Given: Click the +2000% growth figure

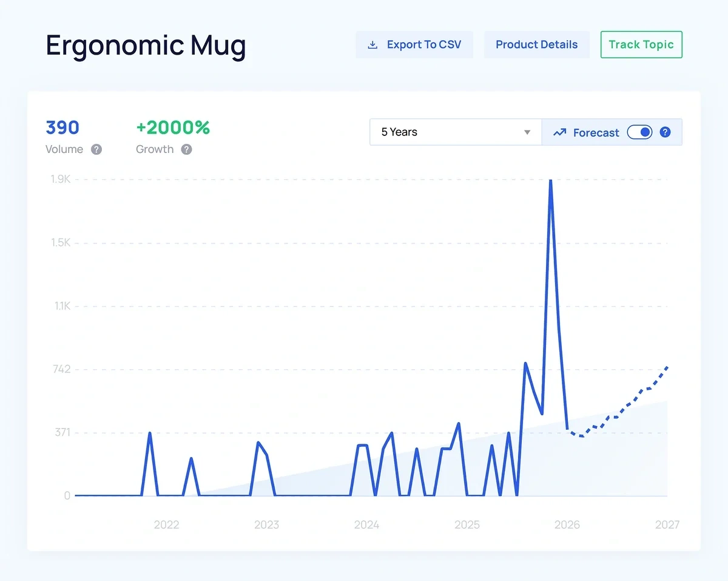Looking at the screenshot, I should click(x=173, y=127).
